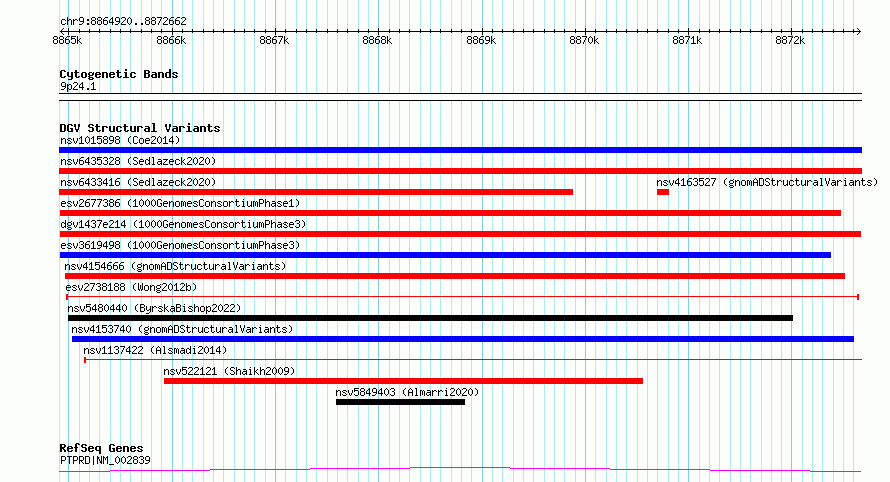This screenshot has height=482, width=890.
Task: Click the ruler's right arrowhead
Action: point(858,31)
